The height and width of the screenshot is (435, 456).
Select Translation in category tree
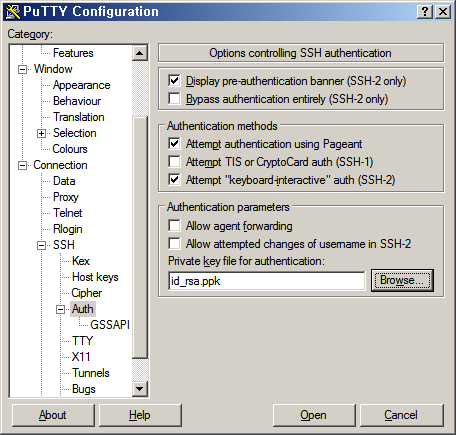tap(79, 117)
